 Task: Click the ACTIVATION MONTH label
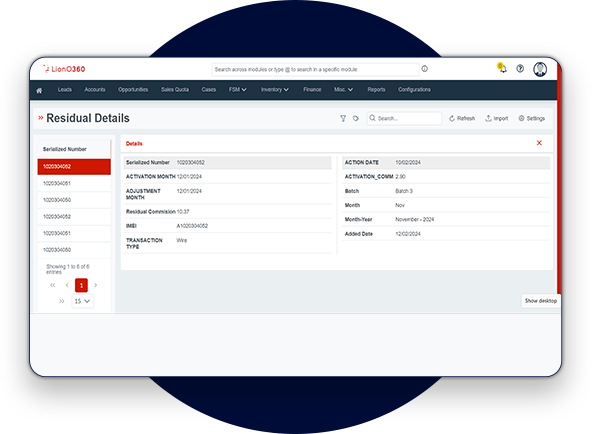coord(151,177)
